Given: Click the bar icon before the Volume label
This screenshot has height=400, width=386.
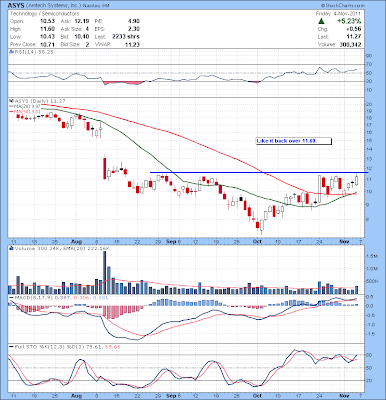Looking at the screenshot, I should coord(11,248).
